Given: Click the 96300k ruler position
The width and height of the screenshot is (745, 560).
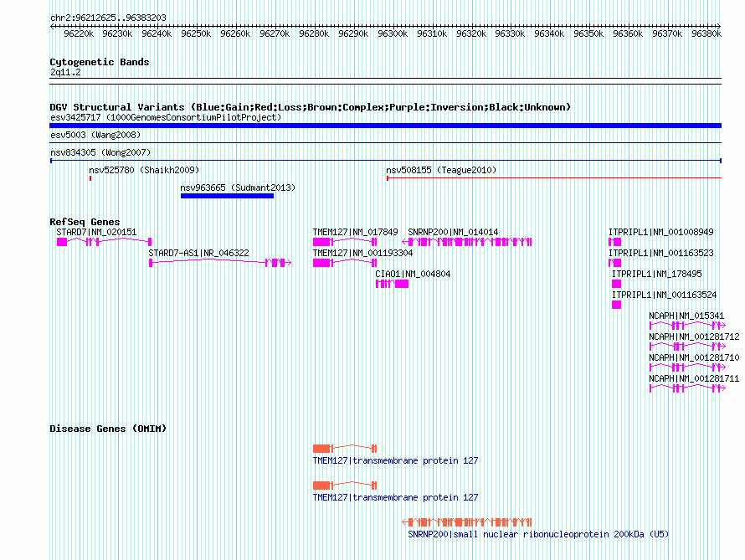Looking at the screenshot, I should pos(393,33).
